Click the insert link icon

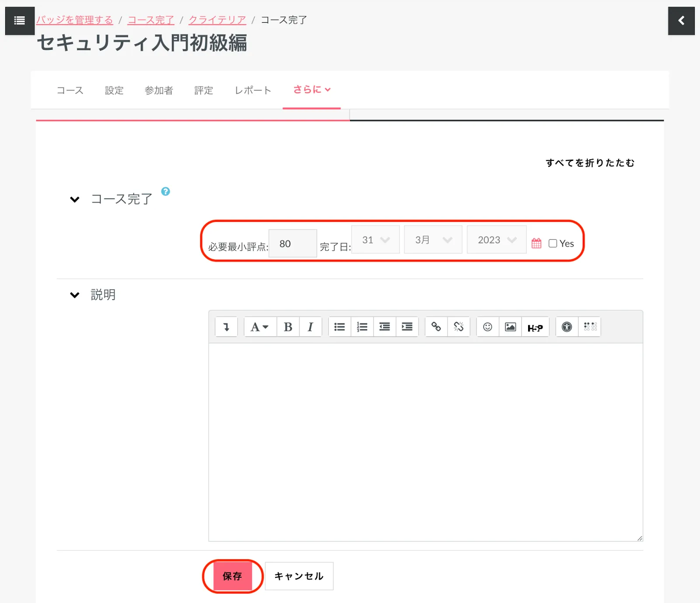(x=436, y=327)
